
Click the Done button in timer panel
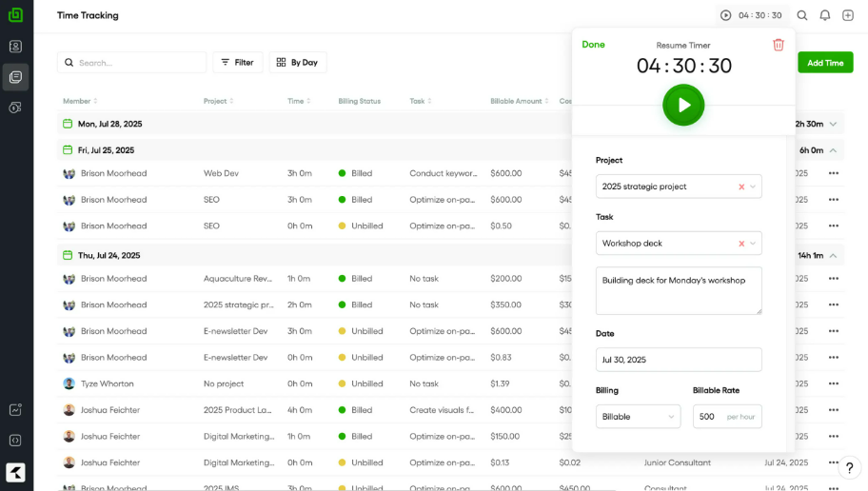[594, 45]
